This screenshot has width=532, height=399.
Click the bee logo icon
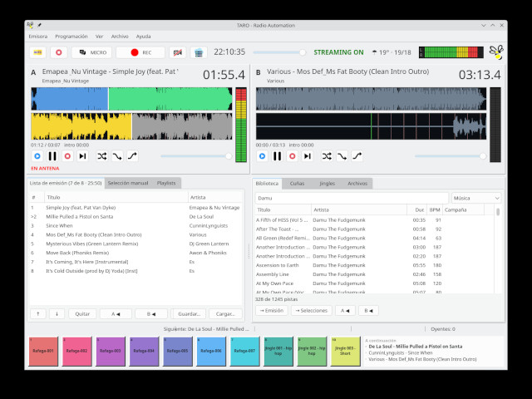[x=496, y=52]
